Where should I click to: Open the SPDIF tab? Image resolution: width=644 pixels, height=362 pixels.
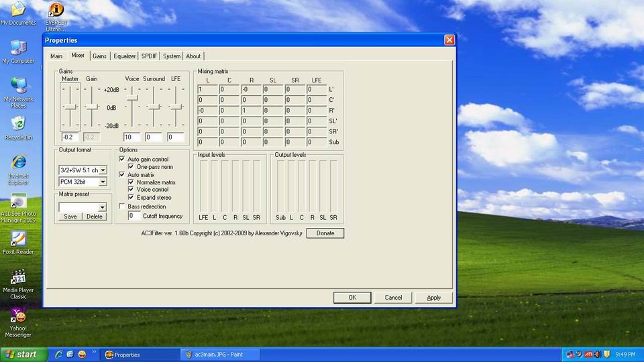[149, 56]
